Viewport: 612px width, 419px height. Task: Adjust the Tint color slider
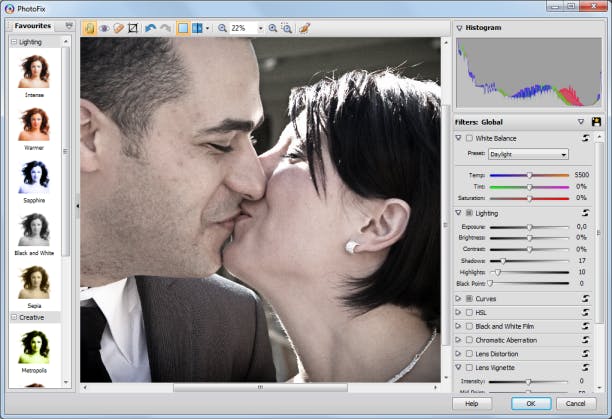point(529,187)
